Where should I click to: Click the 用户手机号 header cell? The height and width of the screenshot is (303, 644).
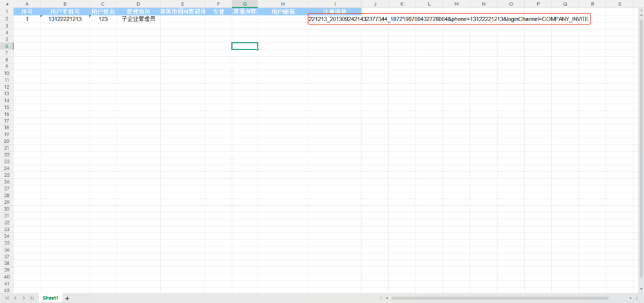[65, 12]
